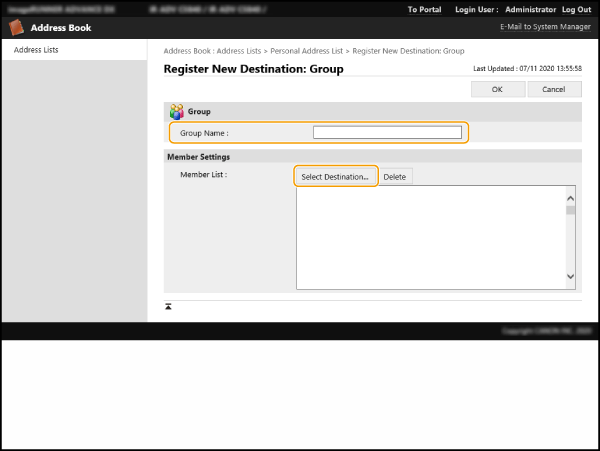Click the Group people icon
Screen dimensions: 600x451
pyautogui.click(x=176, y=112)
